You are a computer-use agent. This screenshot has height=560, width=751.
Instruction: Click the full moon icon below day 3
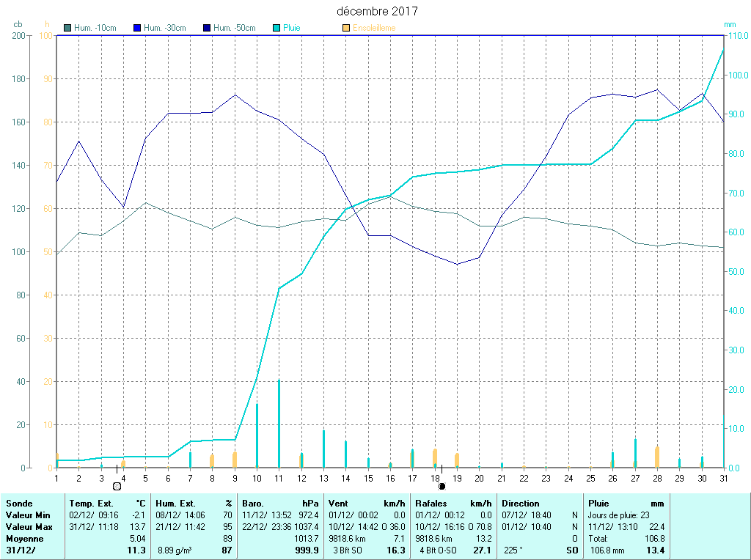pos(117,486)
